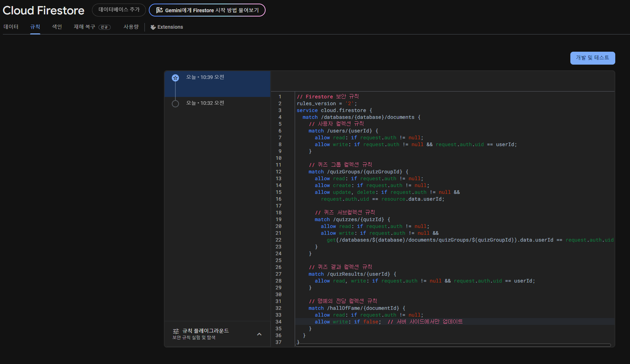Screen dimensions: 630x364
Task: Click the 규칙 플레이그라운드 heading
Action: tap(206, 331)
